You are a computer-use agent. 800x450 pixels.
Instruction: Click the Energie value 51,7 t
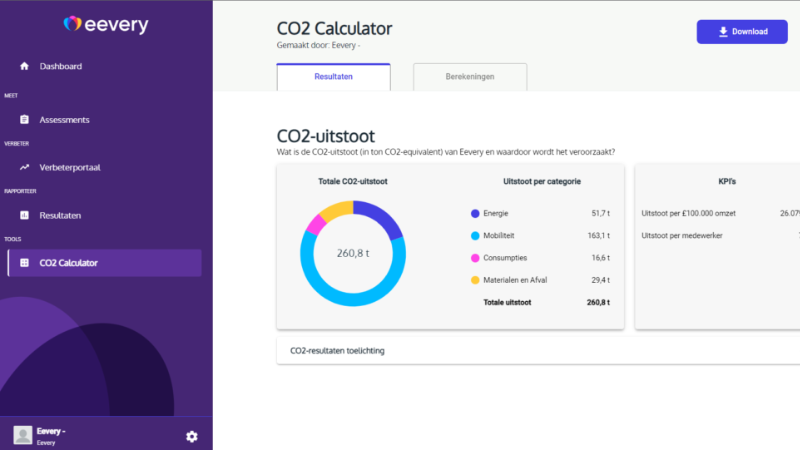point(601,213)
